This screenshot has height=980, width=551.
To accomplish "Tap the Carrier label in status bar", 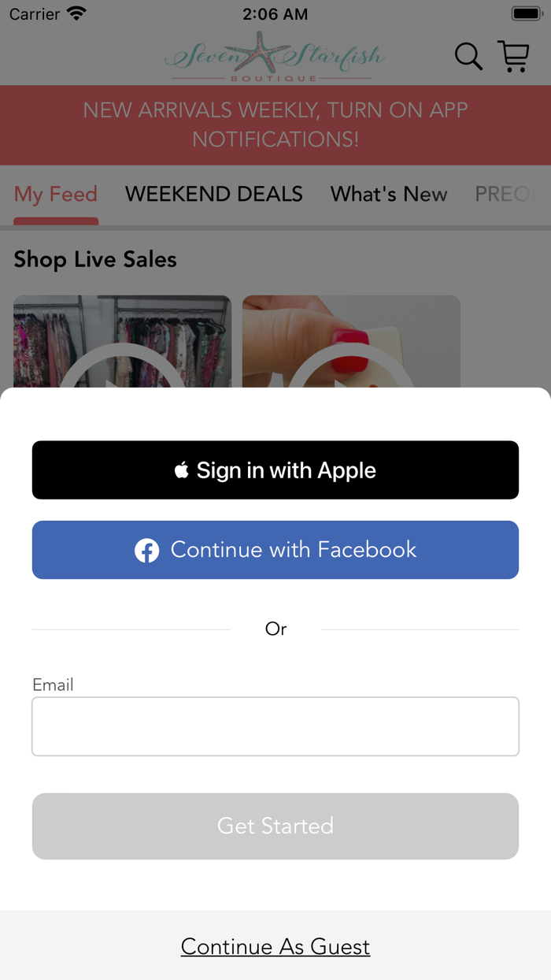I will 35,14.
